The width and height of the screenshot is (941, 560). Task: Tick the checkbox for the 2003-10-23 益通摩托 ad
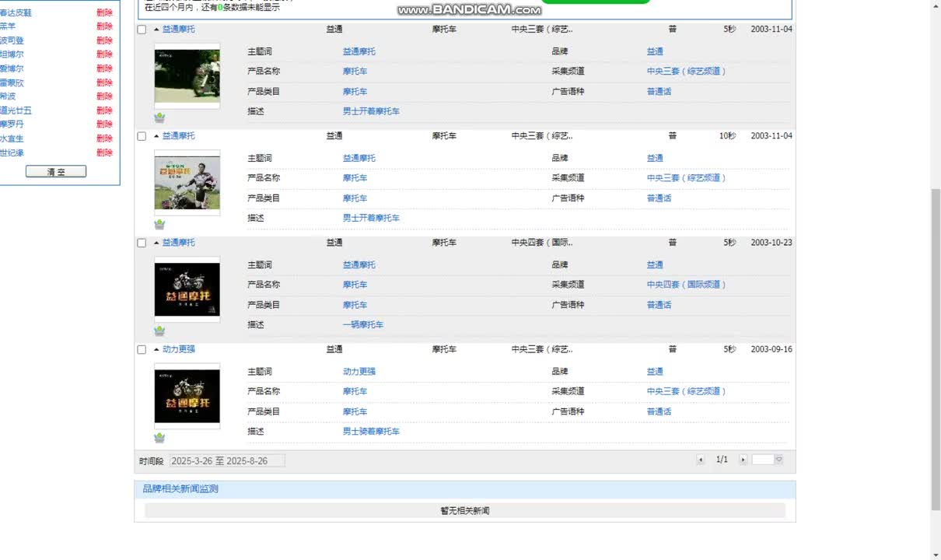coord(142,243)
